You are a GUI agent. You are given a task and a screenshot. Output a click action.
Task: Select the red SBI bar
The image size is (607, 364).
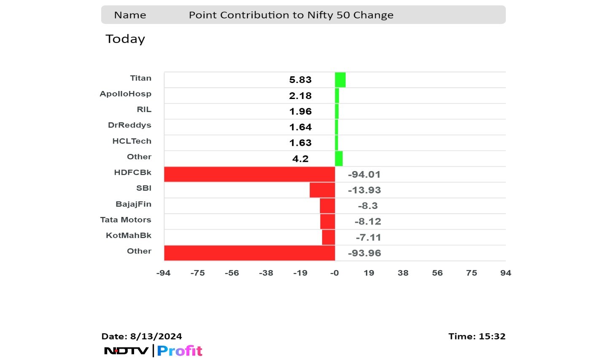point(322,190)
